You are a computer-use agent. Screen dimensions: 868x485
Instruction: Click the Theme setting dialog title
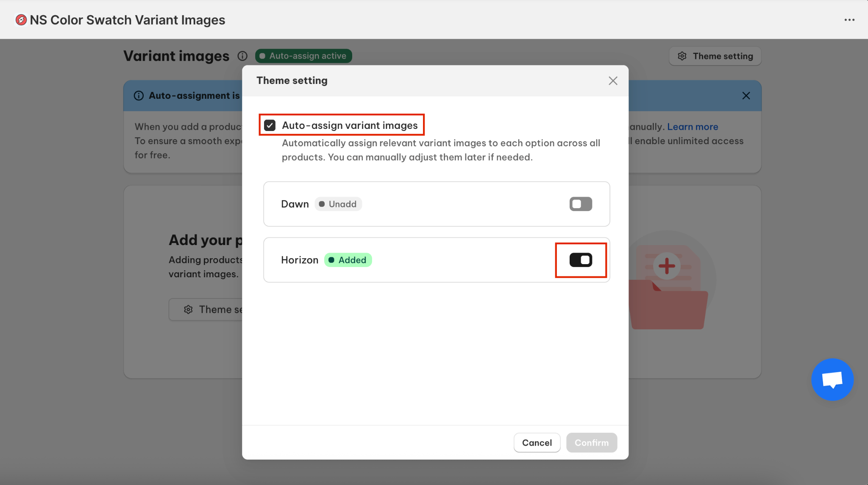point(292,81)
